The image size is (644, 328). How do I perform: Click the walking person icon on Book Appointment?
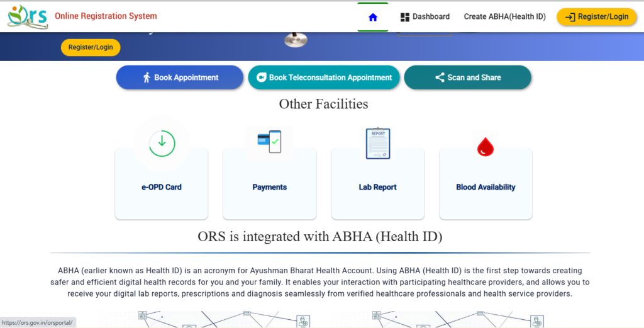click(147, 77)
